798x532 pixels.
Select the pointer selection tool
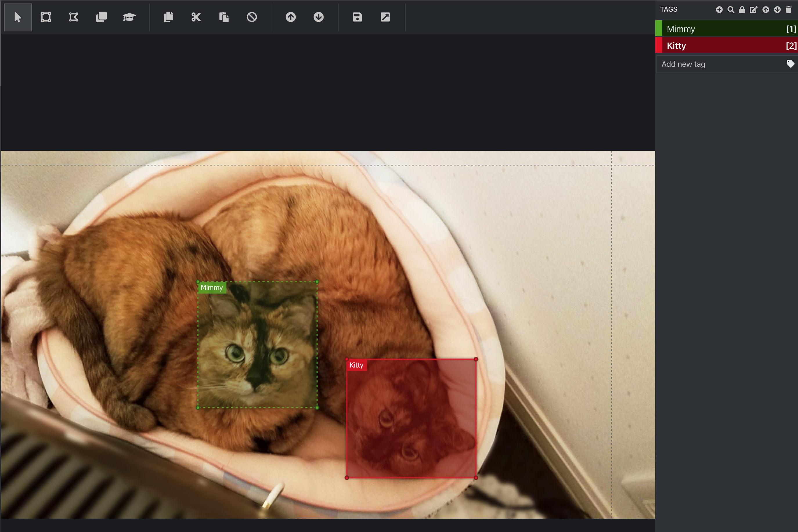(x=18, y=17)
